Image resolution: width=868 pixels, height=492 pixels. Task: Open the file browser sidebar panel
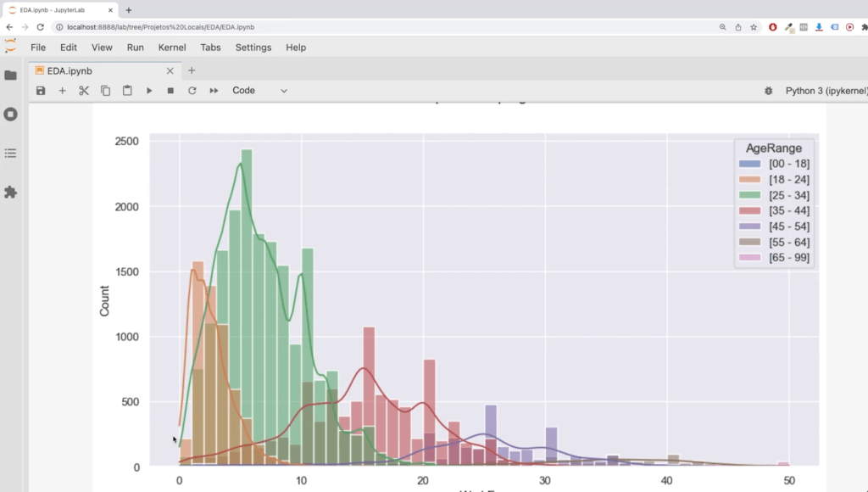tap(10, 75)
